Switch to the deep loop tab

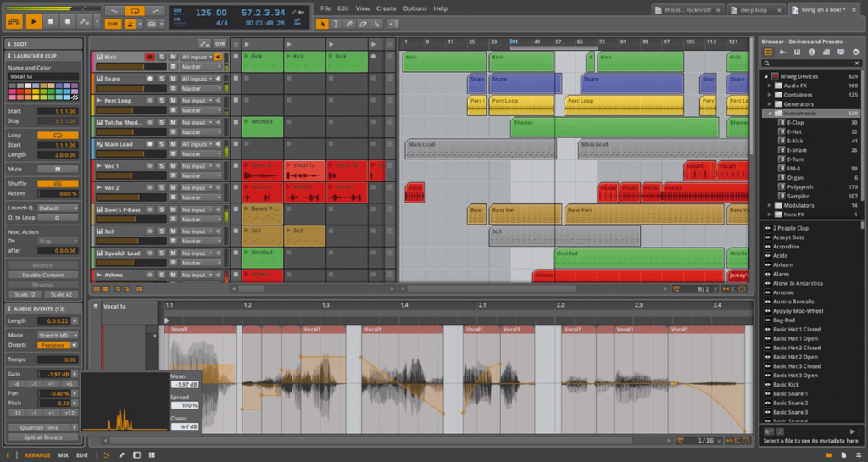click(754, 9)
